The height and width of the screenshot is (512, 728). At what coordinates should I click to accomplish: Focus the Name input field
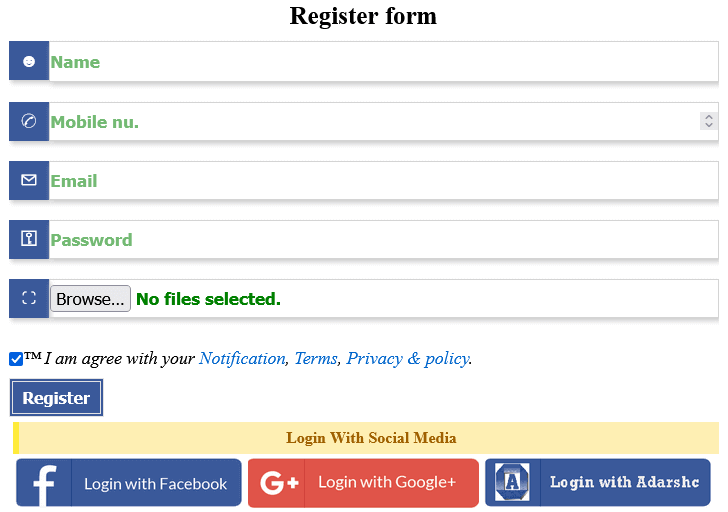(x=380, y=62)
